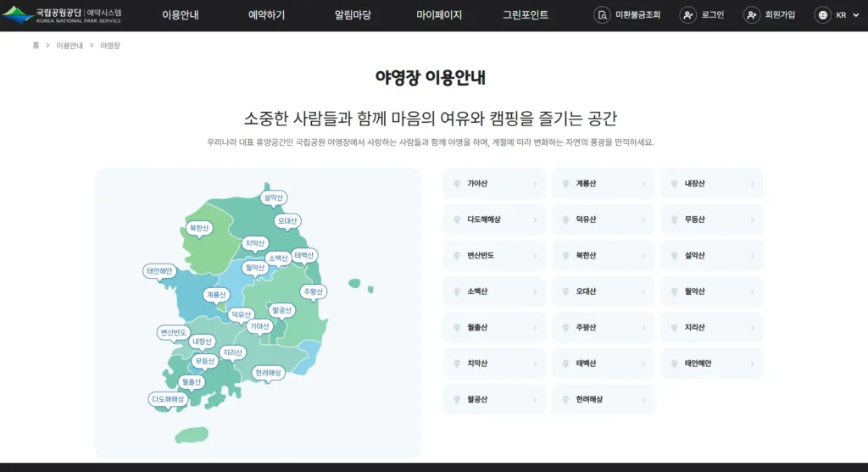The width and height of the screenshot is (868, 472).
Task: Select the 한려해상 map marker
Action: tap(269, 374)
